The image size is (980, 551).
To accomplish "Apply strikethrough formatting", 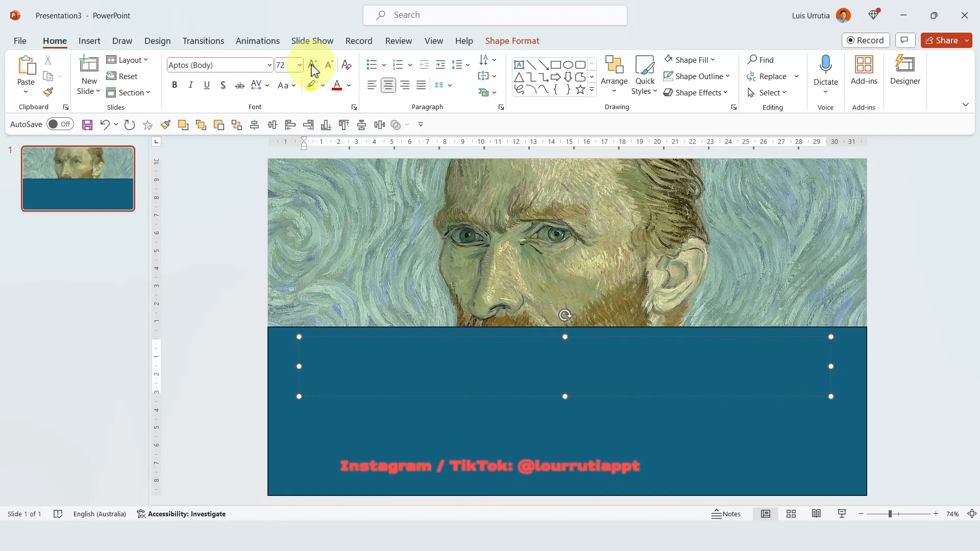I will coord(239,85).
